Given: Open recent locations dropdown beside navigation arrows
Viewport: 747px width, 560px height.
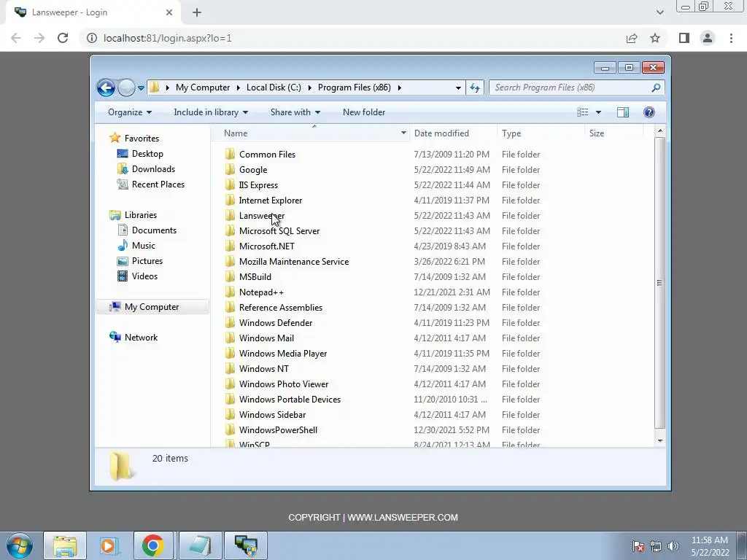Looking at the screenshot, I should 141,88.
